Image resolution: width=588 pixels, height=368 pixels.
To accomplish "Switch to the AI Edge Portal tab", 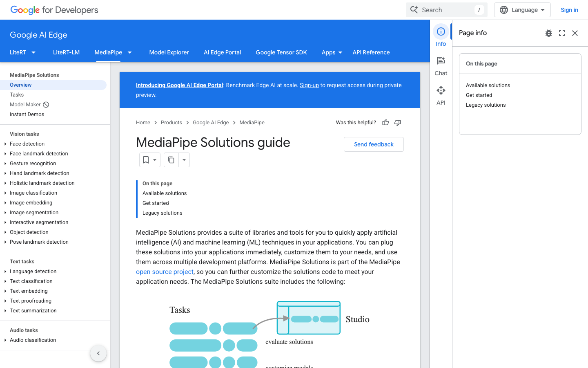I will (x=222, y=52).
